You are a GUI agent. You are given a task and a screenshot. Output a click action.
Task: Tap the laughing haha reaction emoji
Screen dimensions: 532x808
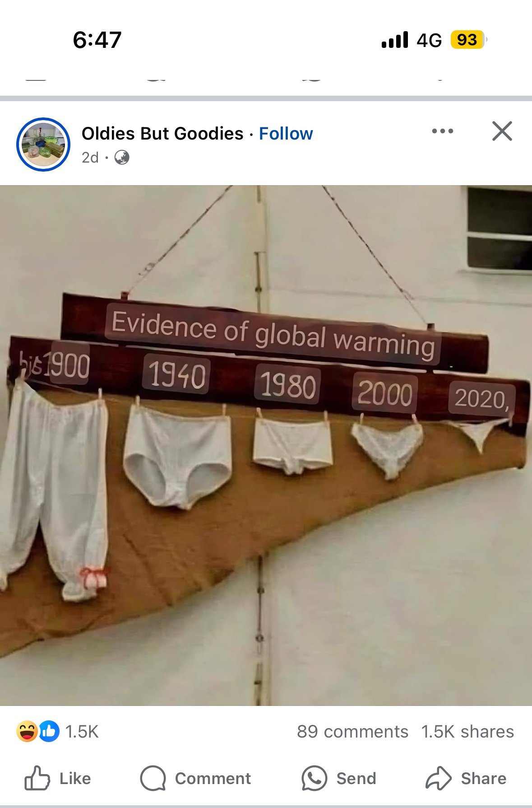coord(27,731)
